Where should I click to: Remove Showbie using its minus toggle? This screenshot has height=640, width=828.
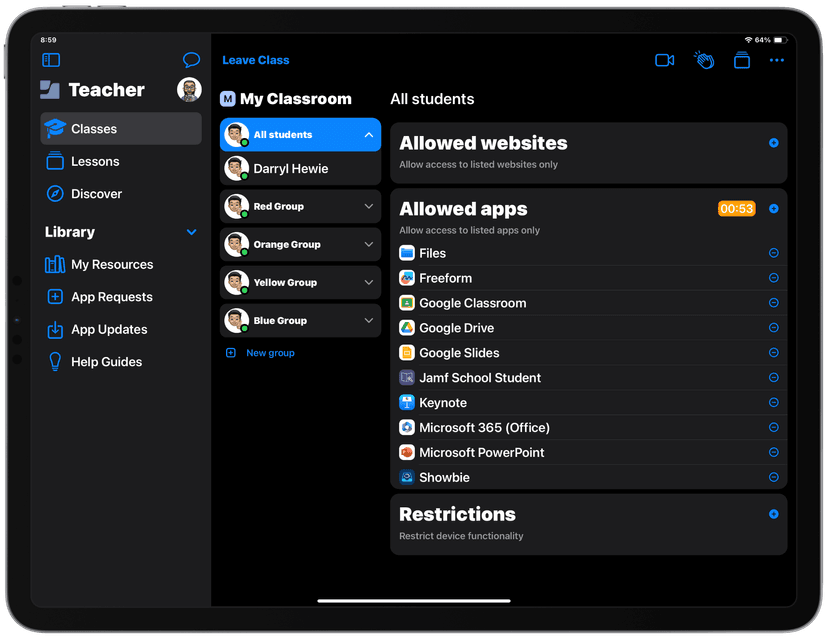773,477
